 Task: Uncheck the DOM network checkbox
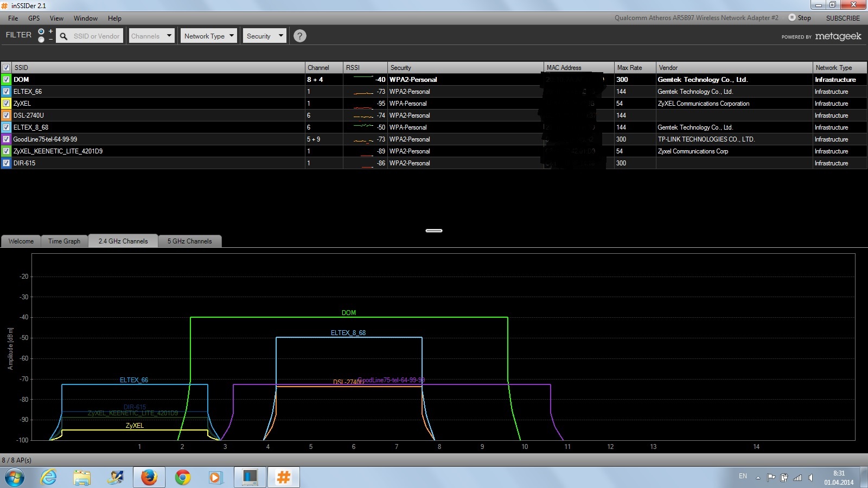coord(6,79)
